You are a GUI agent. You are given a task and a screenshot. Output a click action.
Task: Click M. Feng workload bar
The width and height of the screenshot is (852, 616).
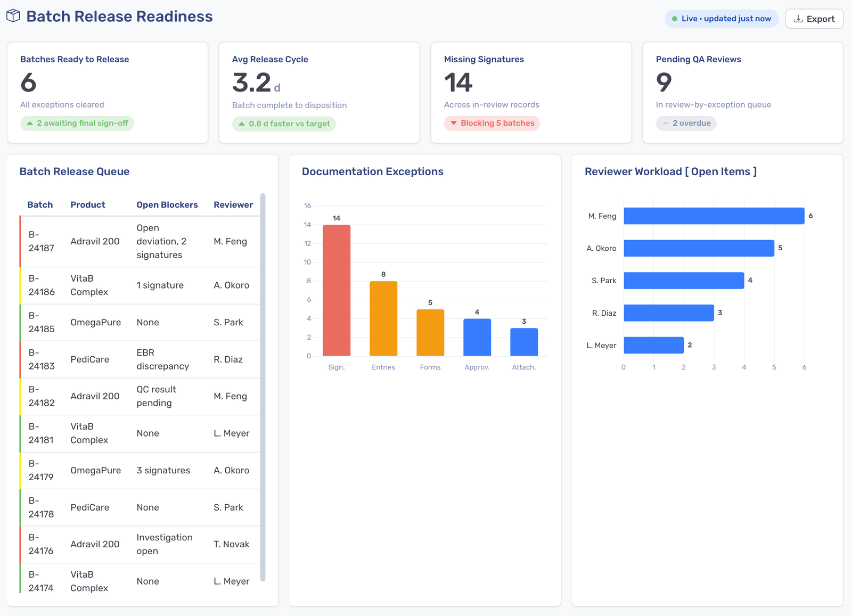point(714,216)
